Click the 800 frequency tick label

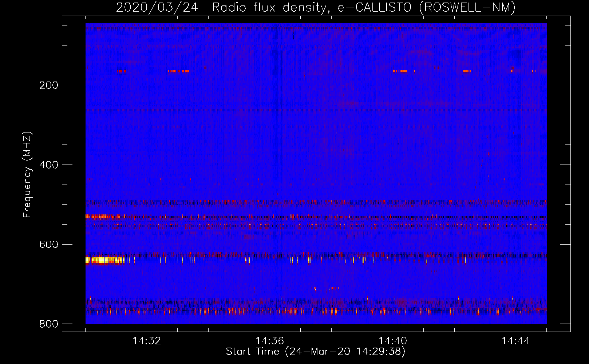click(x=49, y=324)
